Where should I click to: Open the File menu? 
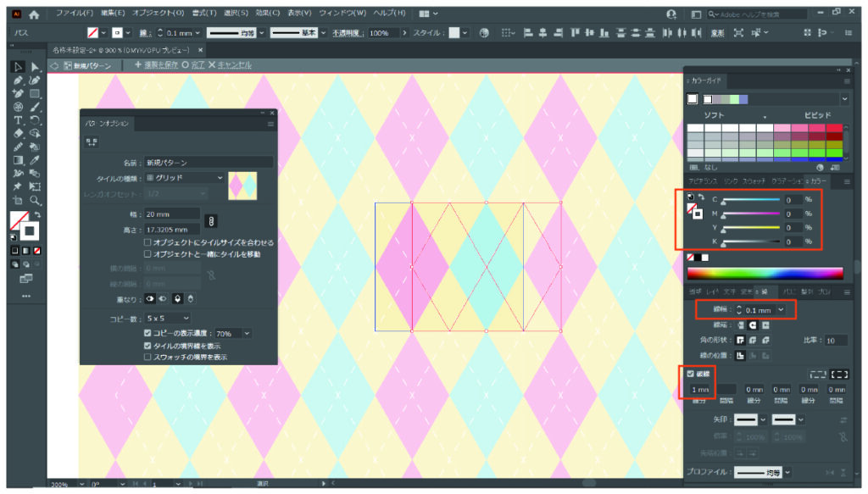click(x=75, y=13)
